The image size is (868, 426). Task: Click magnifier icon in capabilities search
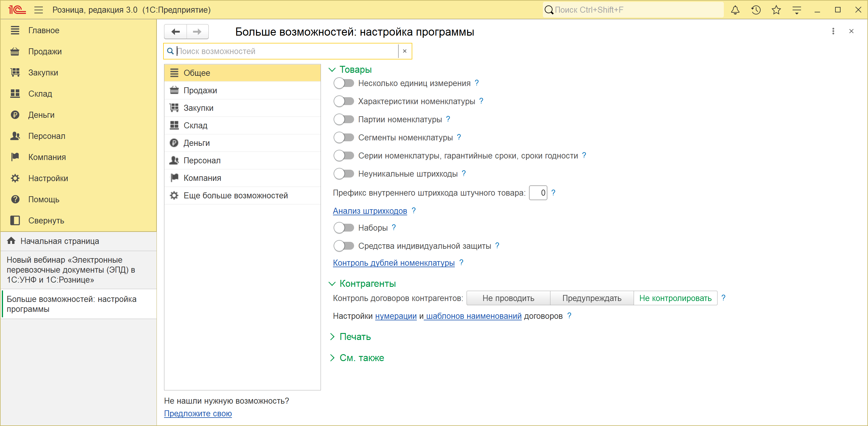coord(170,51)
